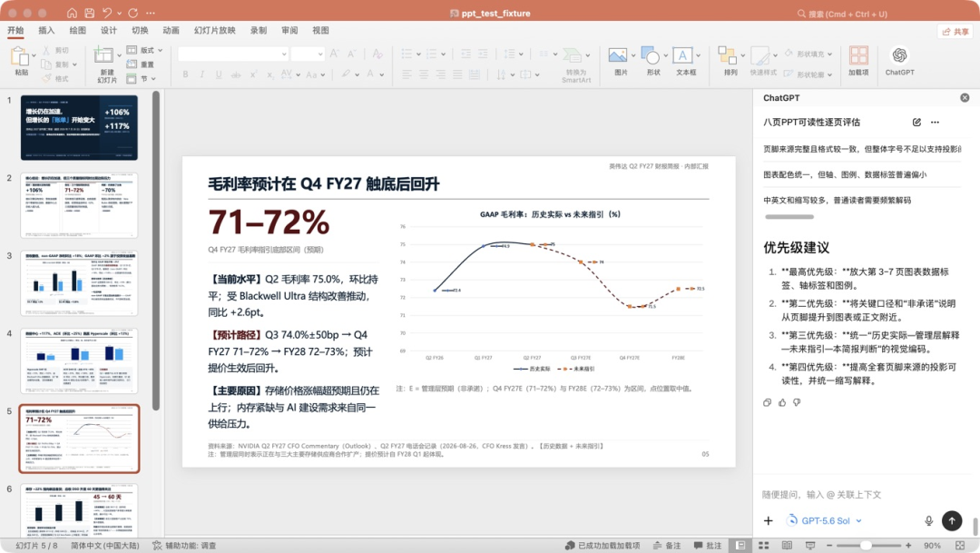Toggle Underline formatting
Image resolution: width=980 pixels, height=553 pixels.
(x=219, y=74)
